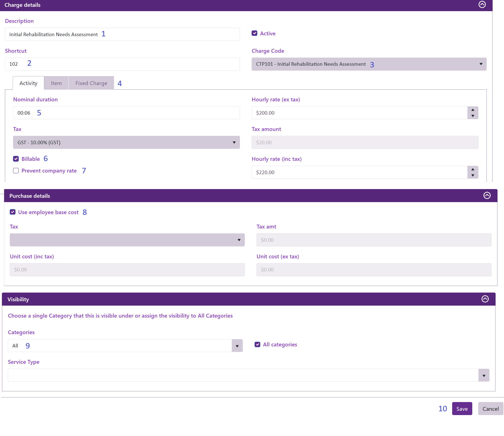Expand the Service Type dropdown
This screenshot has height=436, width=504.
484,375
